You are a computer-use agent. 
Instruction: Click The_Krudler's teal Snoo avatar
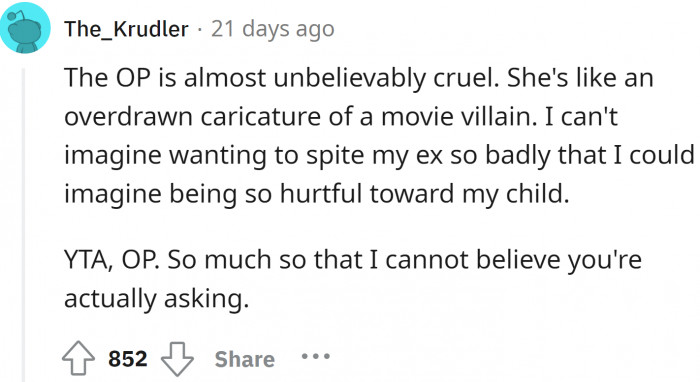[25, 28]
